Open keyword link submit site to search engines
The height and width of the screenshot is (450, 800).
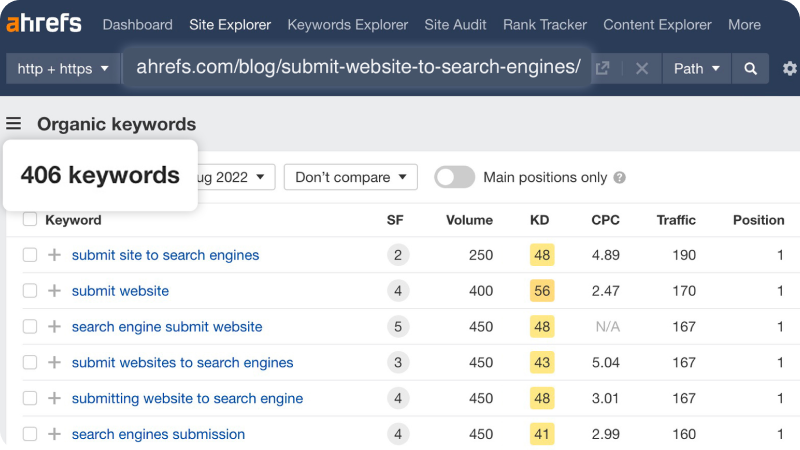point(165,255)
